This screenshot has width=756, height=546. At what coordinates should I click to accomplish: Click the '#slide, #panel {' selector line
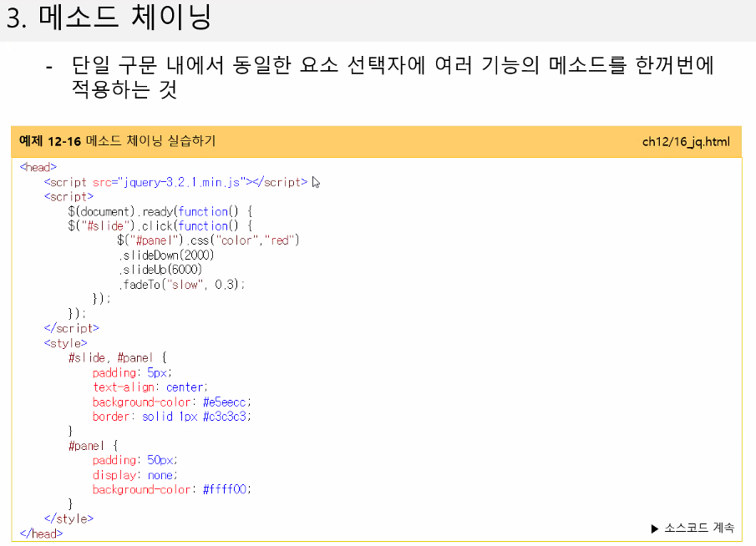coord(118,357)
